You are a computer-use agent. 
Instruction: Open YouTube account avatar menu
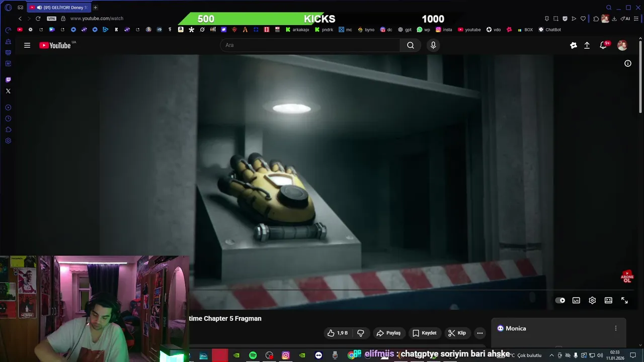pos(622,45)
